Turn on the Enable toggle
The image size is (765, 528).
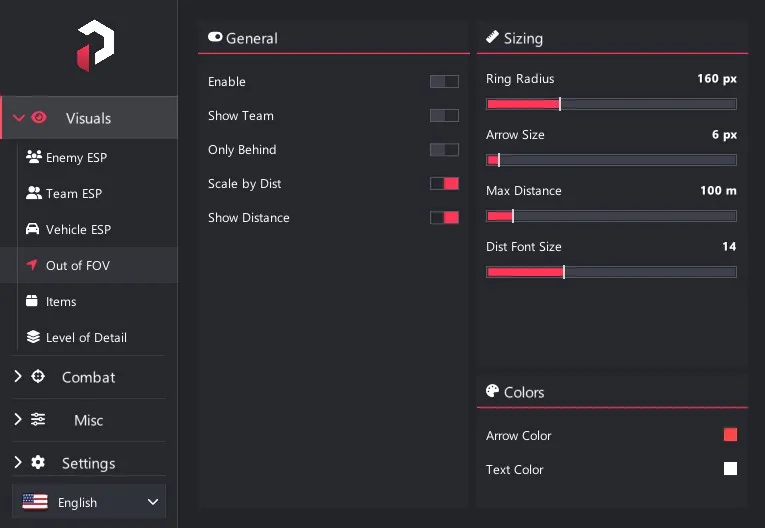(x=444, y=81)
